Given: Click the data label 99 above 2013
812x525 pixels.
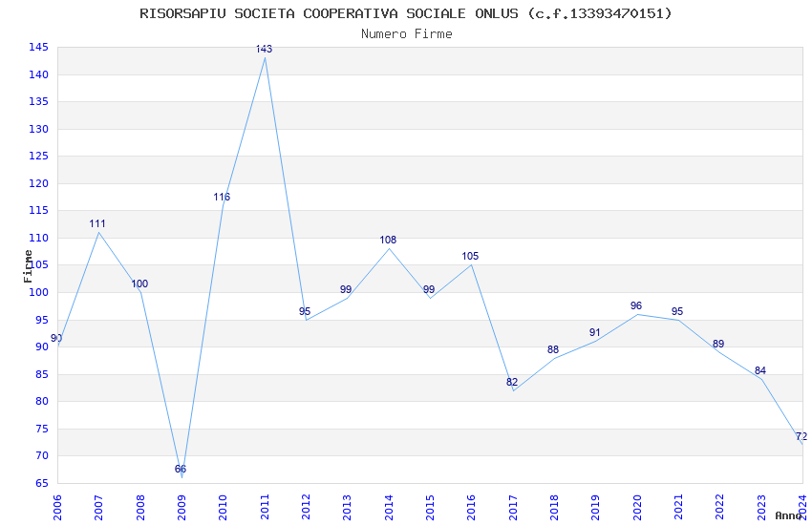Looking at the screenshot, I should pyautogui.click(x=346, y=289).
